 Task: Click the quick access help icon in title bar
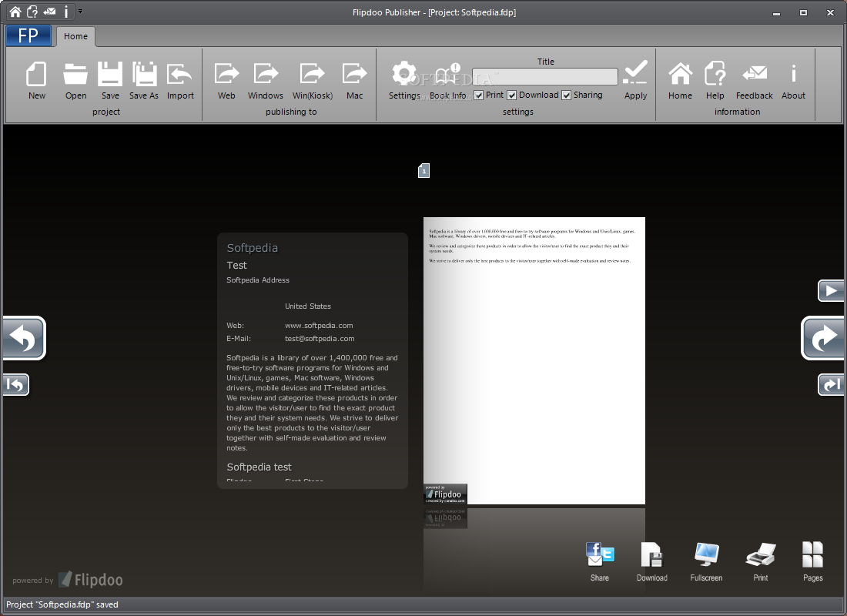tap(32, 12)
